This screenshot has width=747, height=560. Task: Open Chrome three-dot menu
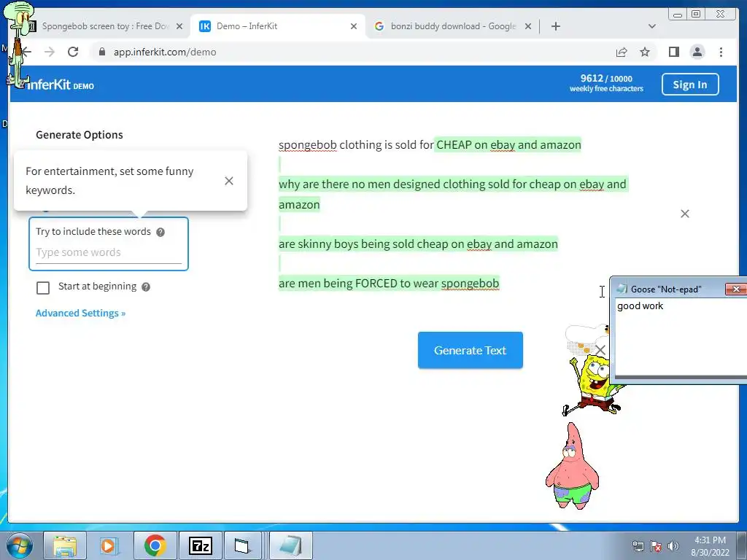721,52
